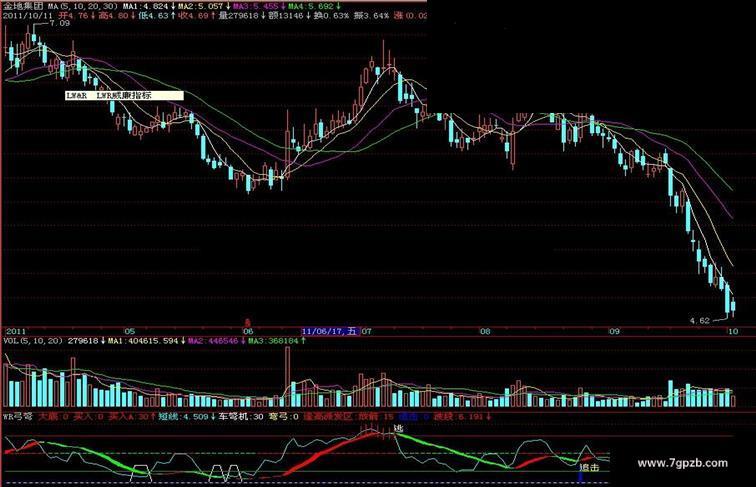Click the red marker above 06 label
The width and height of the screenshot is (756, 487).
tap(248, 322)
